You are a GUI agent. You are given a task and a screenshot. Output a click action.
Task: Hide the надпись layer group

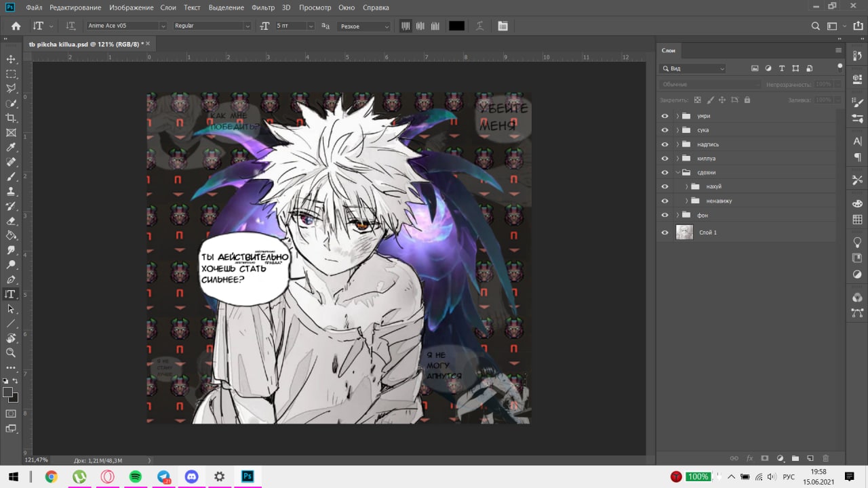(x=665, y=144)
